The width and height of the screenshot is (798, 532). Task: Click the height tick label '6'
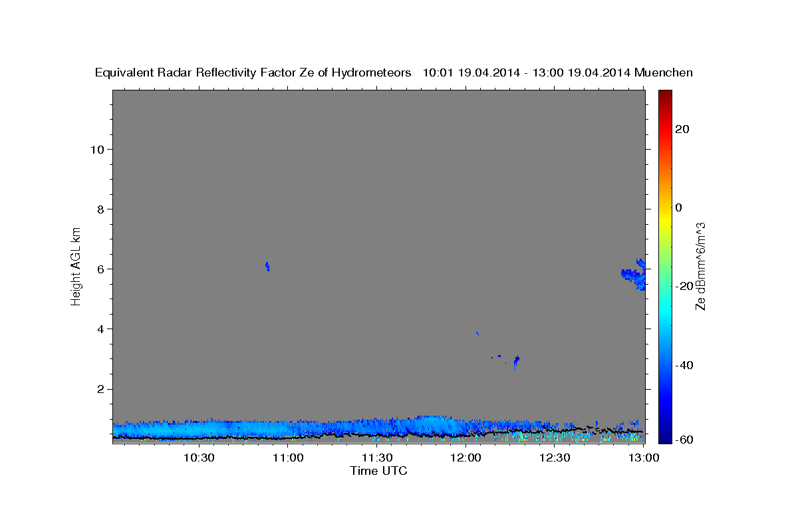100,269
